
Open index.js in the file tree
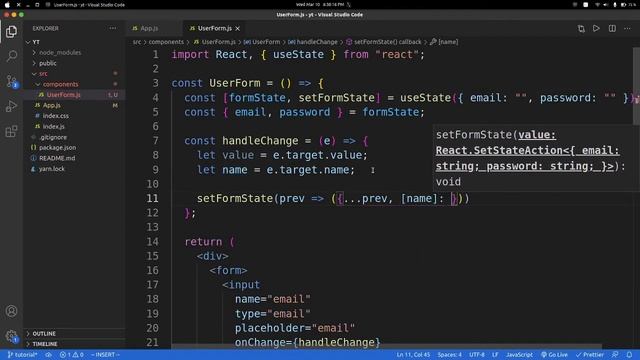tap(53, 127)
